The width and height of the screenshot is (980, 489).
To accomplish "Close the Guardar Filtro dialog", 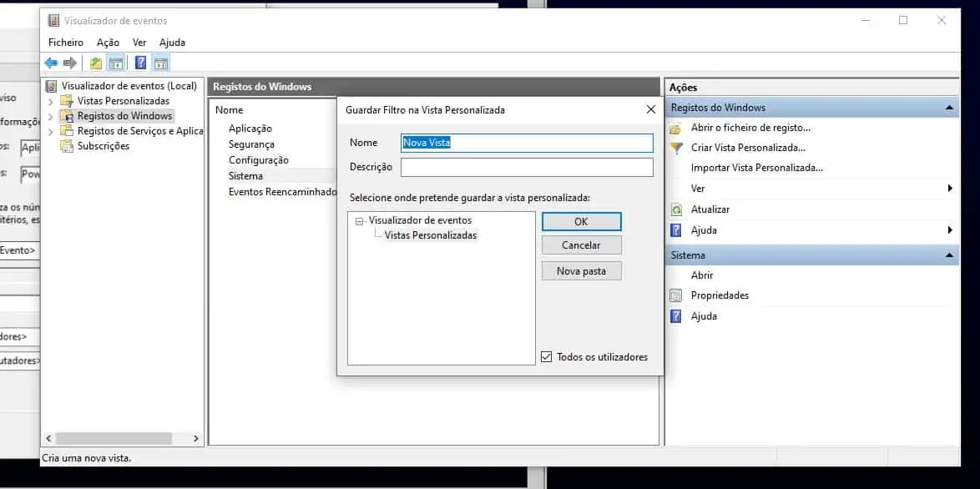I will click(650, 110).
